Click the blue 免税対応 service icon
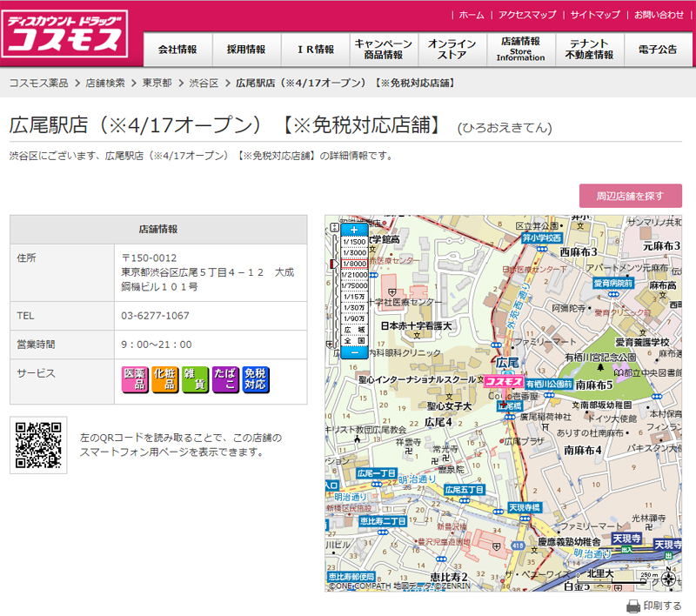Viewport: 696px width, 616px height. tap(255, 379)
